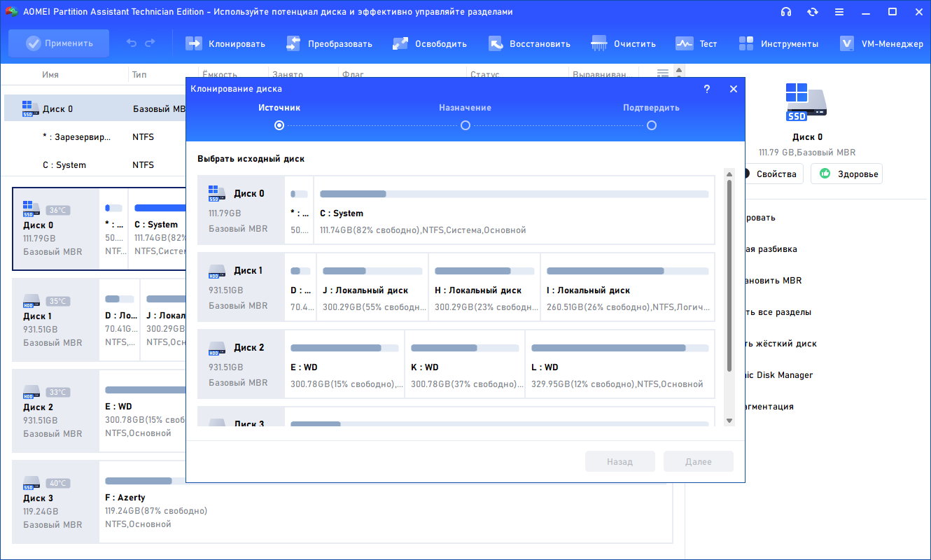Open the Тест toolbar menu

(696, 43)
